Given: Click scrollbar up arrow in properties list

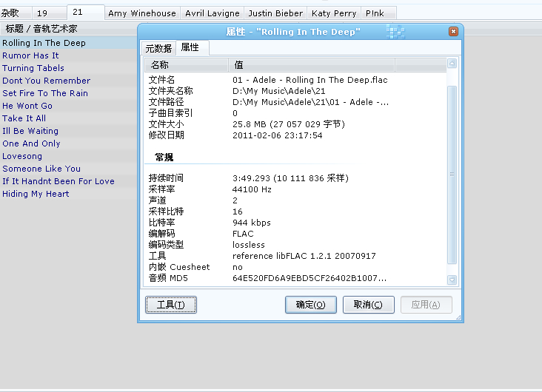Looking at the screenshot, I should tap(452, 64).
